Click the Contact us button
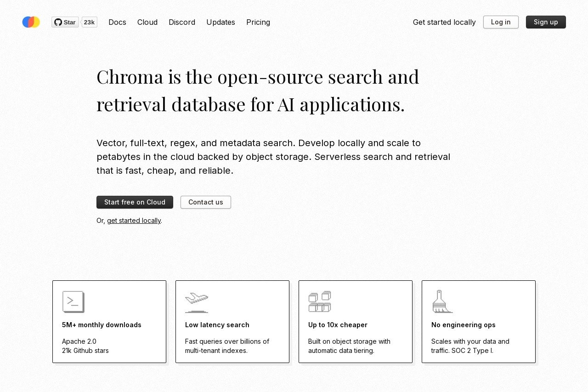 (206, 202)
